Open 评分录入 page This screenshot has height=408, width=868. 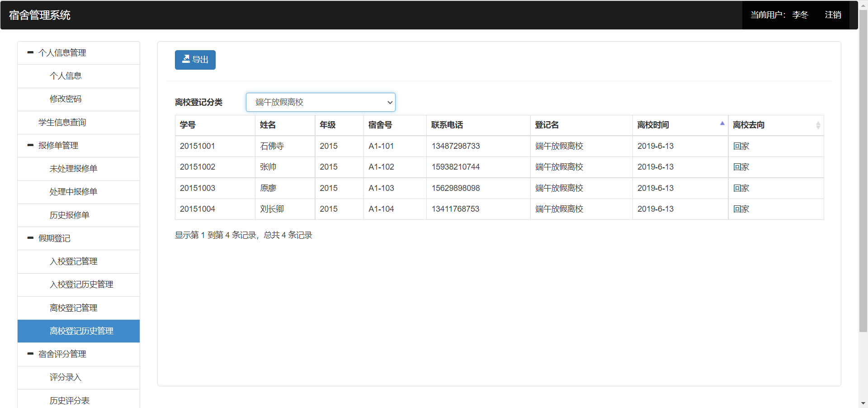79,377
